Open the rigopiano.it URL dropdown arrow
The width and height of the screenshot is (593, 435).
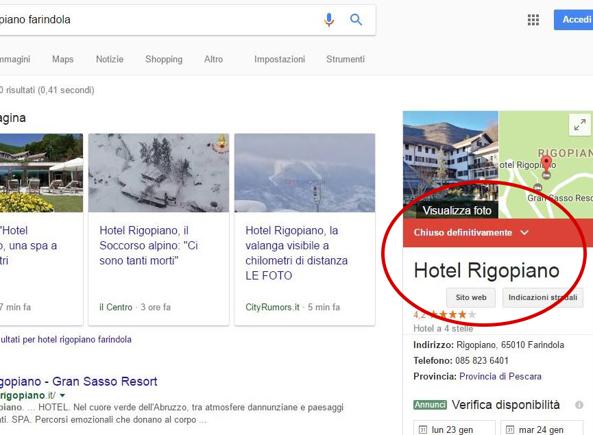tap(62, 395)
